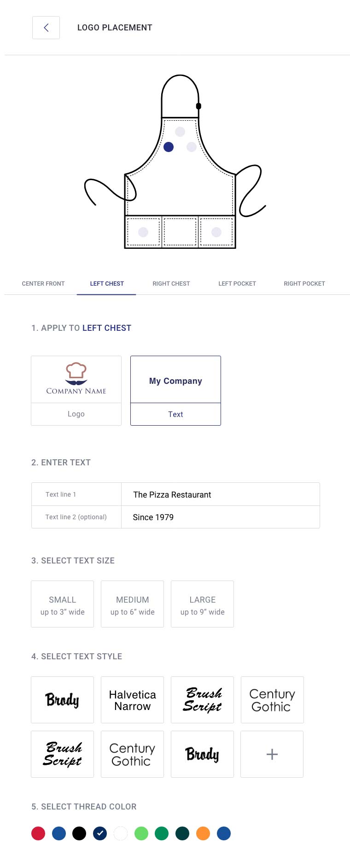Select the orange thread color swatch
Viewport: 350px width, 868px height.
click(x=203, y=833)
